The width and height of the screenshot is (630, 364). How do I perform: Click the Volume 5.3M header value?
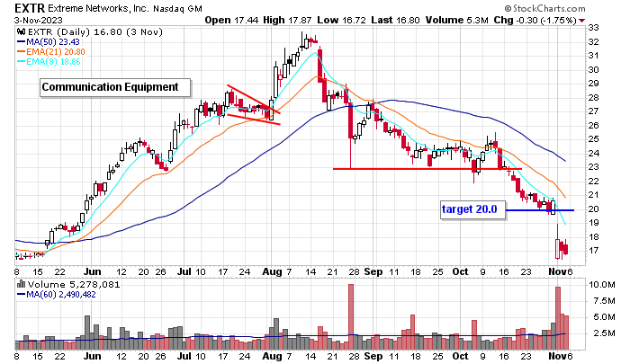[x=457, y=20]
